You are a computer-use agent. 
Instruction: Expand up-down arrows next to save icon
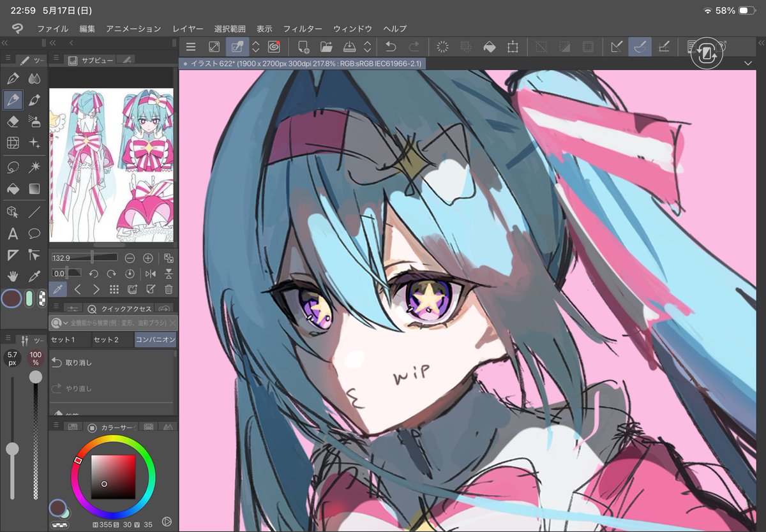click(x=368, y=47)
